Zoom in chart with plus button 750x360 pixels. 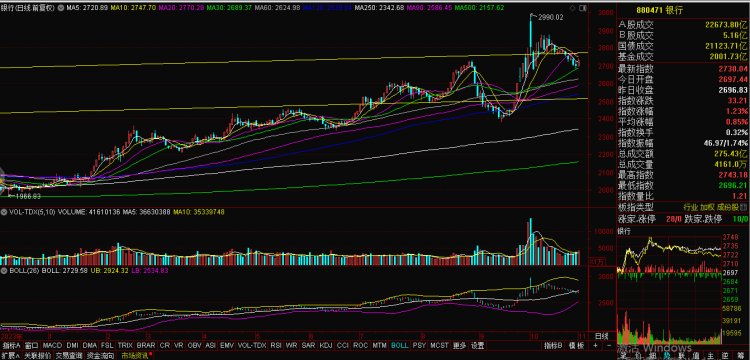[596, 345]
